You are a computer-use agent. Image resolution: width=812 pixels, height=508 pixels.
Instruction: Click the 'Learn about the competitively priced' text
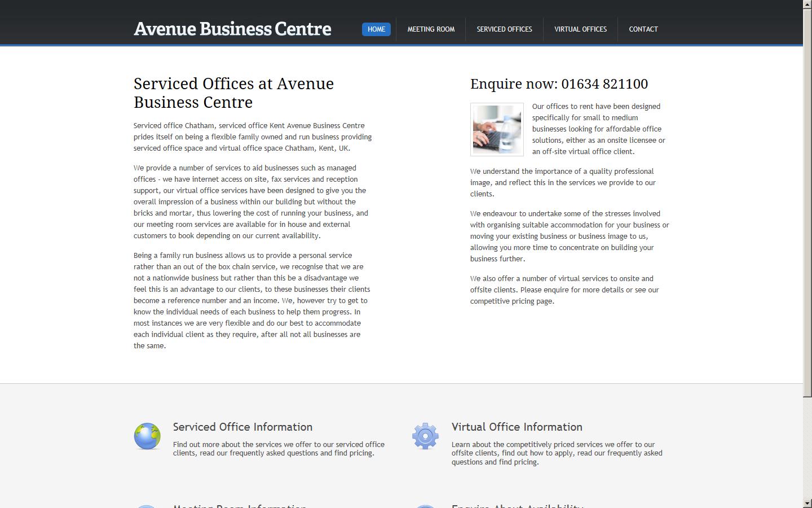point(557,453)
